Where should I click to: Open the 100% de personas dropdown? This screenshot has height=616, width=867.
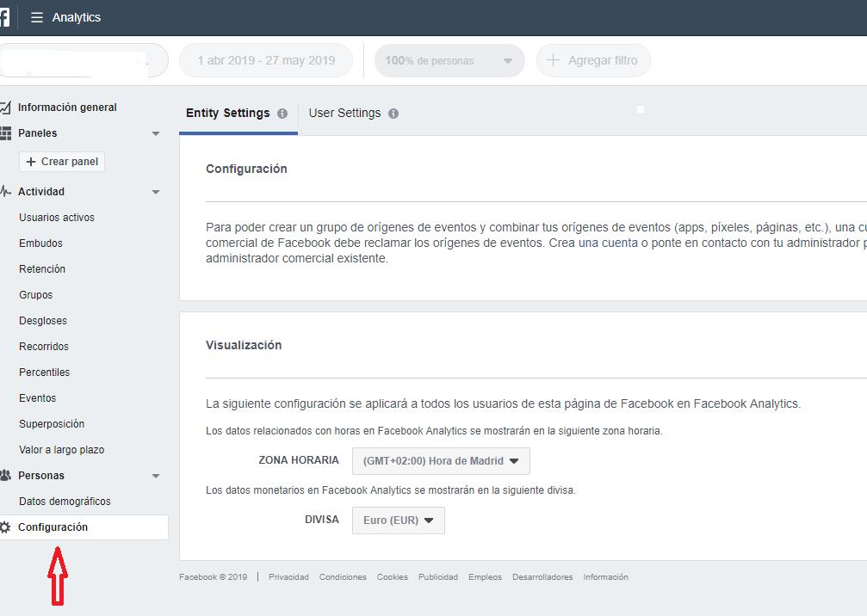click(449, 60)
